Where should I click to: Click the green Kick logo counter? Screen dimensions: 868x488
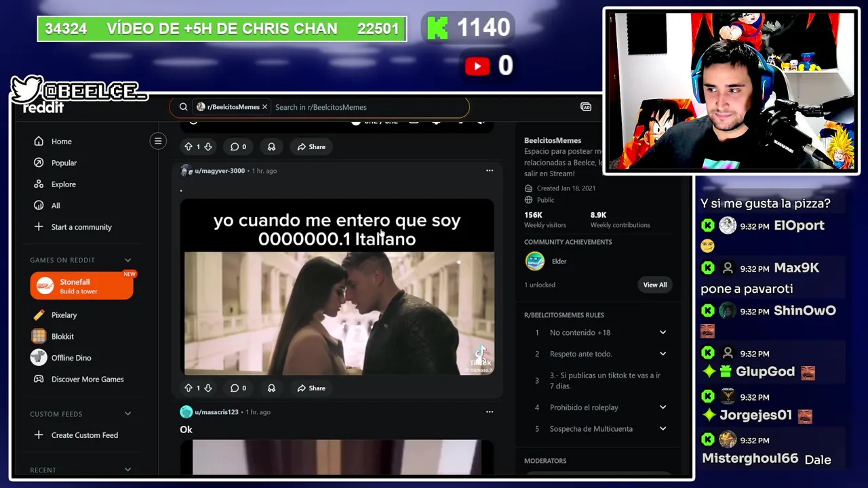pos(437,28)
